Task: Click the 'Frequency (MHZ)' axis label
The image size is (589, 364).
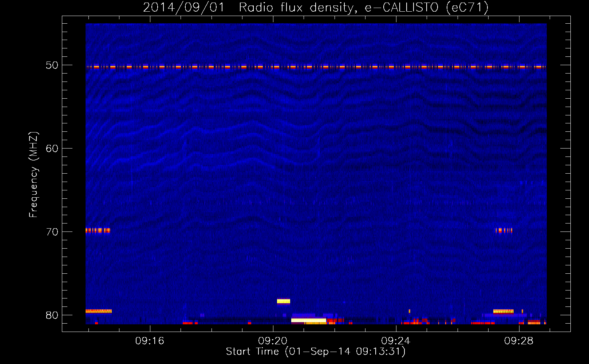Action: [x=33, y=175]
